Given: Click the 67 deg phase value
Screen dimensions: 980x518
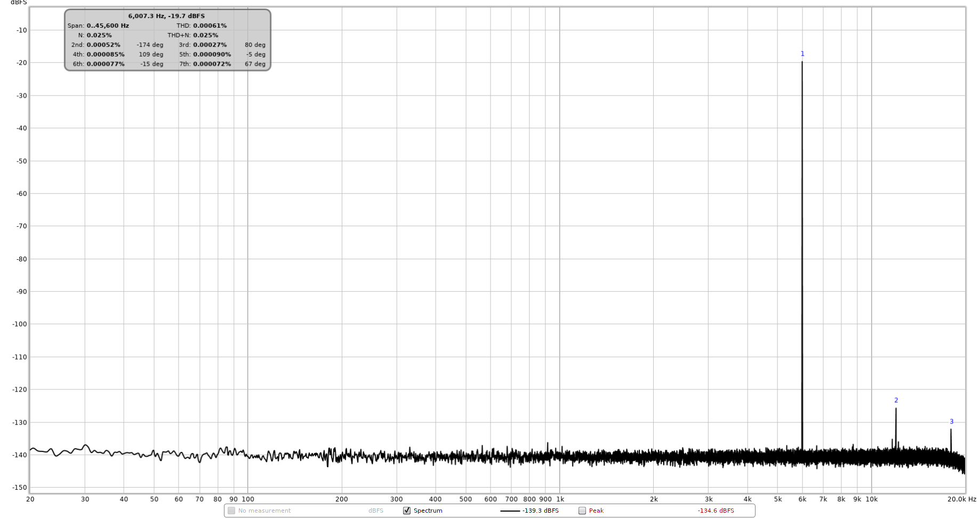Looking at the screenshot, I should click(255, 64).
